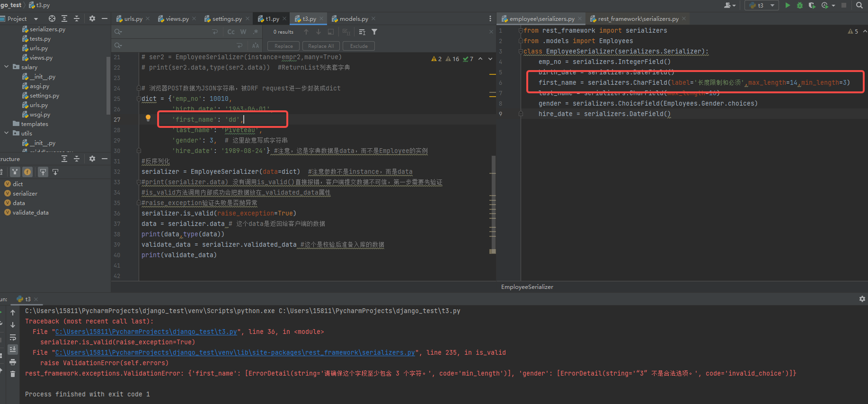This screenshot has width=868, height=404.
Task: Go to previous search occurrence arrow
Action: click(x=306, y=32)
